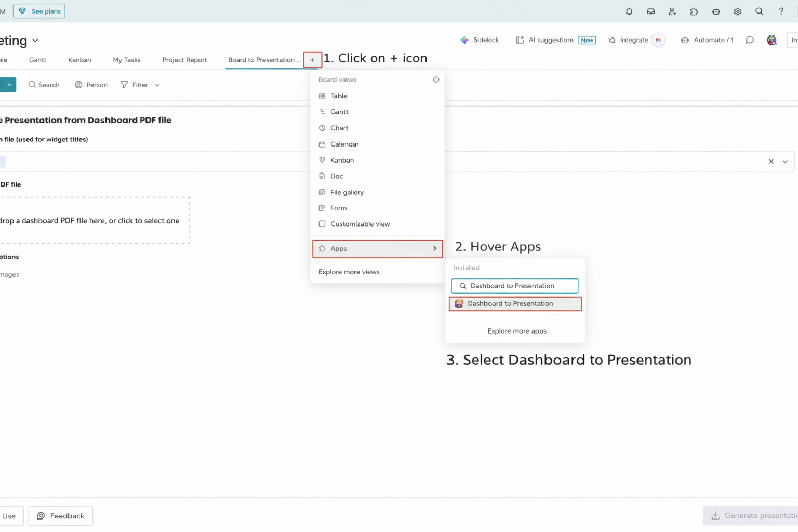This screenshot has height=532, width=798.
Task: Open the apps puzzle-piece icon in top bar
Action: coord(694,11)
